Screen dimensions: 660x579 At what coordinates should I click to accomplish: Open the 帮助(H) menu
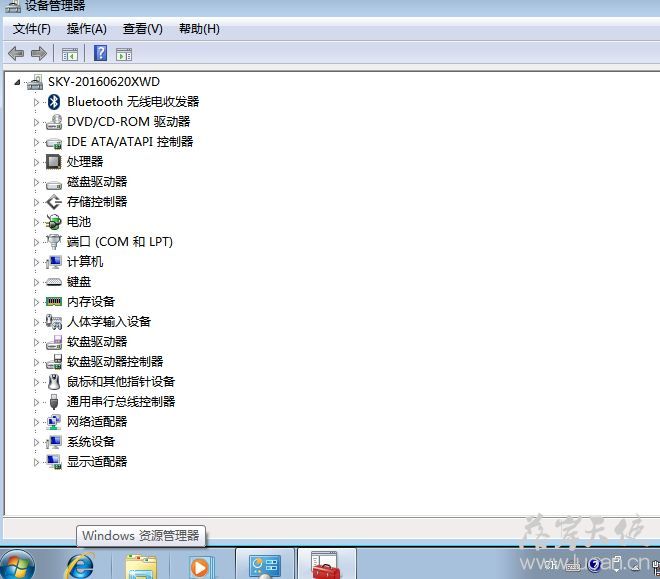point(199,29)
